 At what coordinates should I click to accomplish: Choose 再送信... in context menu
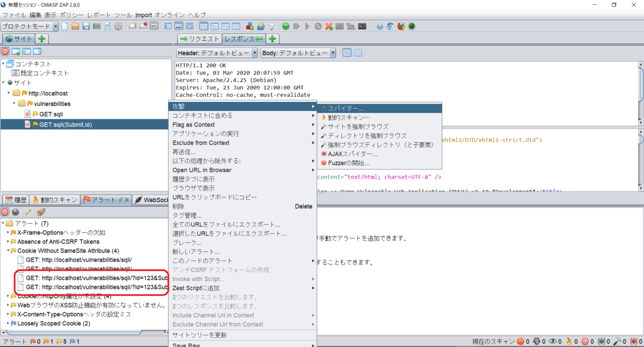(243, 152)
